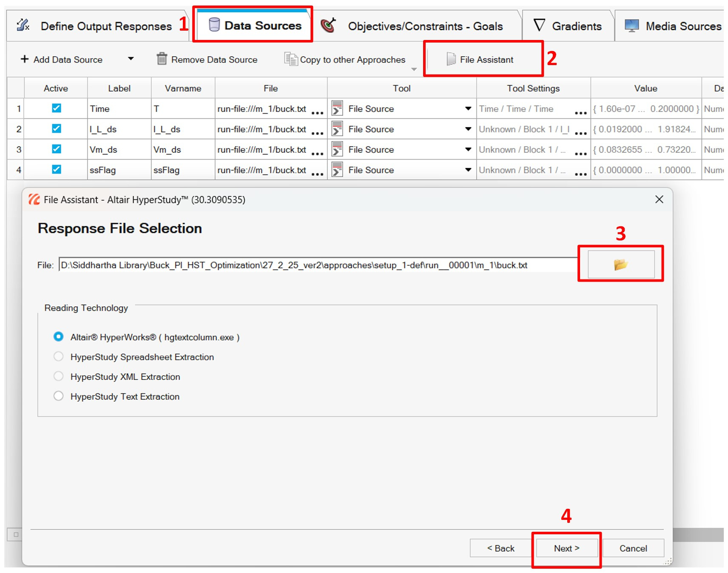
Task: Expand the toolbar overflow arrow below Copy to other Approaches
Action: 414,69
